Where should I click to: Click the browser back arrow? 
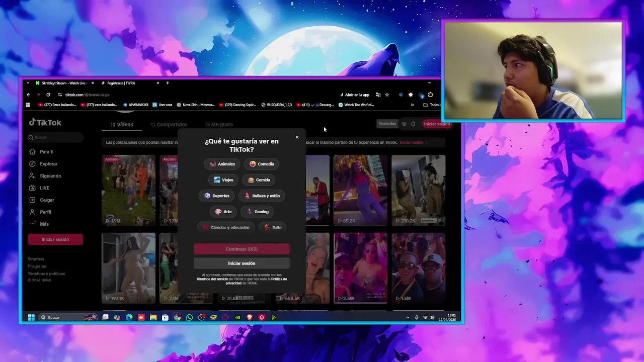(x=28, y=95)
